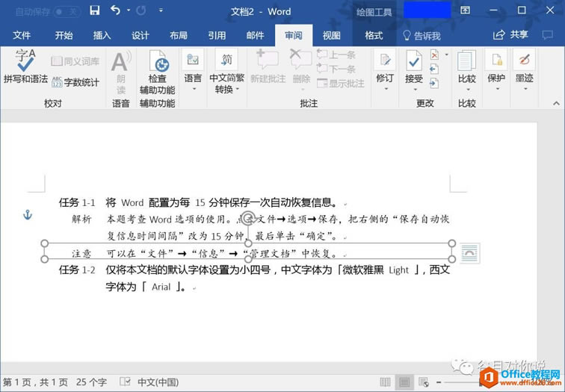This screenshot has width=565, height=392.
Task: Toggle 修订 (Track Changes) icon
Action: pyautogui.click(x=384, y=60)
